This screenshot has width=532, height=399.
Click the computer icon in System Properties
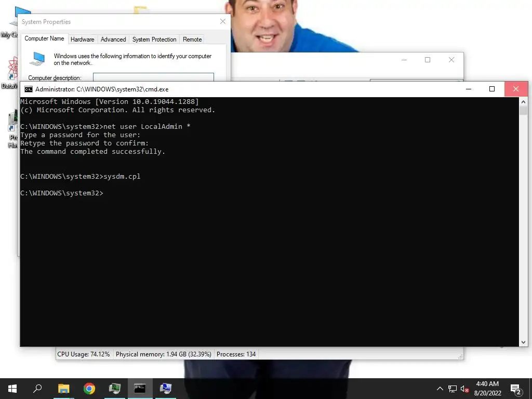point(37,58)
